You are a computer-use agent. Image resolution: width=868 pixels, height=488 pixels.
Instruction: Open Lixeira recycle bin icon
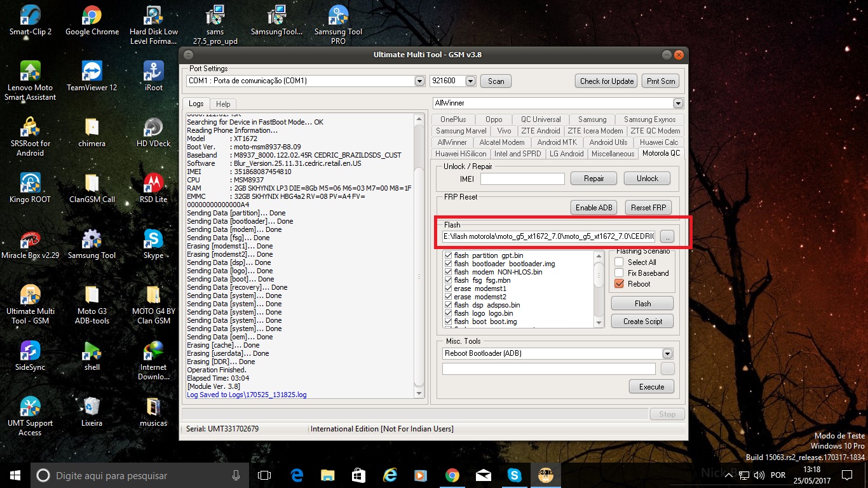tap(92, 412)
